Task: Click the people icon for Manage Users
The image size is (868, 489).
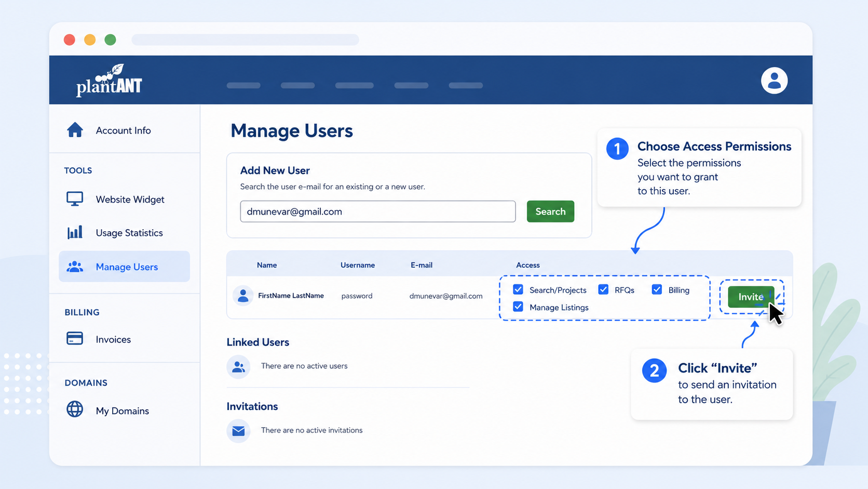Action: [x=75, y=267]
